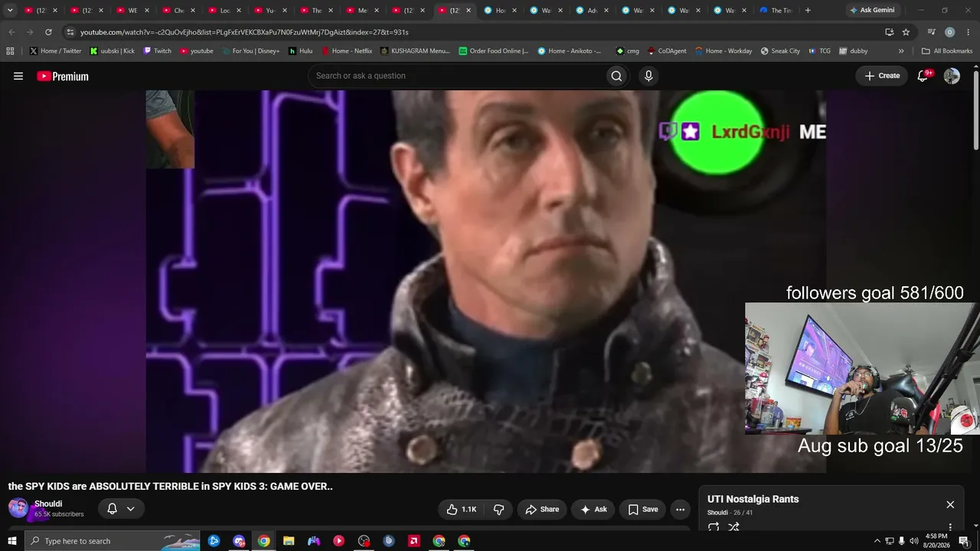Toggle loop playlist
Screen dimensions: 980x551
click(x=714, y=527)
